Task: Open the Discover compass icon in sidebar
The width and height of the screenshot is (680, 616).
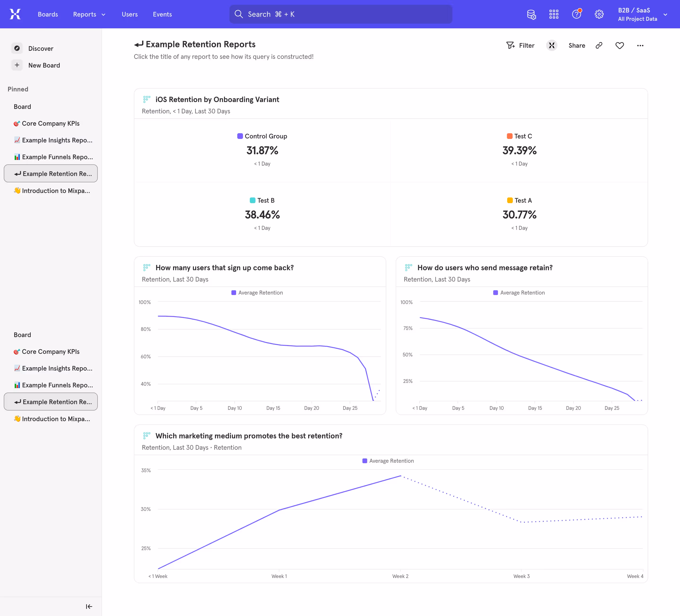Action: pyautogui.click(x=17, y=48)
